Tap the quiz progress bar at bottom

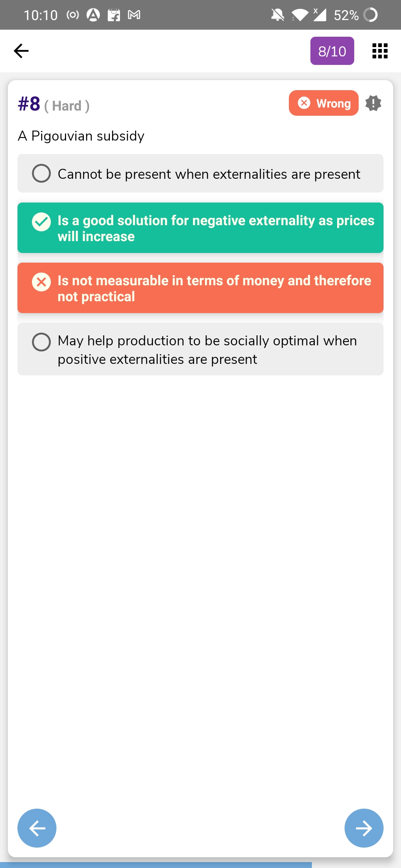(156, 865)
